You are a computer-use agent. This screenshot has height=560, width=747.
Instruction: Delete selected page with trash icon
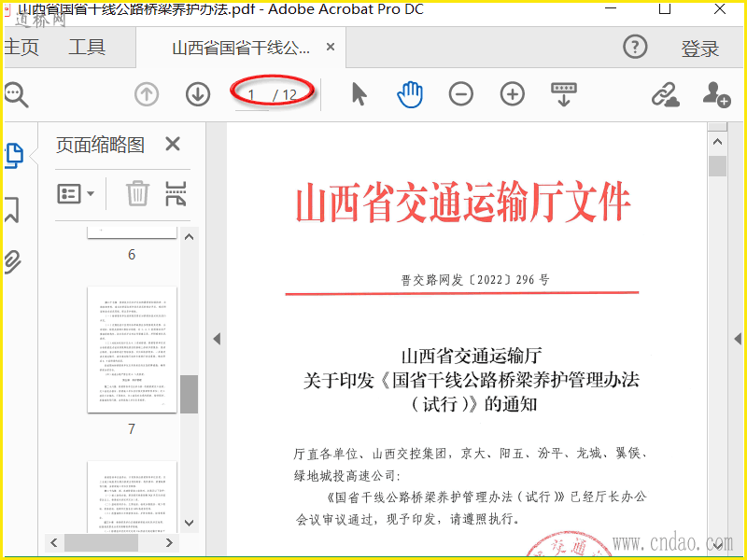point(137,193)
